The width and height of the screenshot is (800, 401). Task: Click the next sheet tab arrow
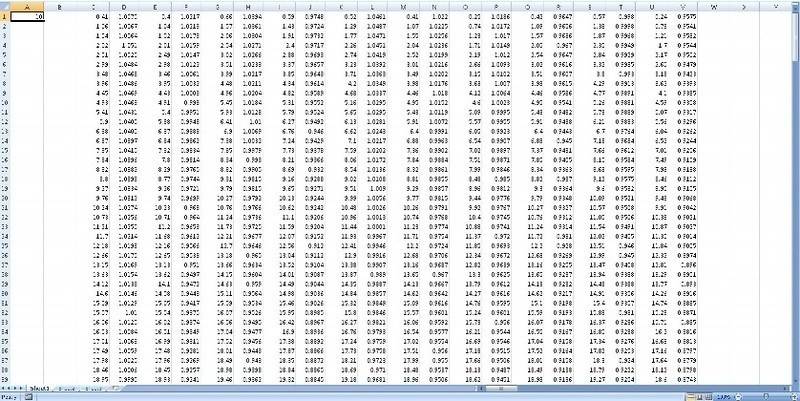[15, 388]
